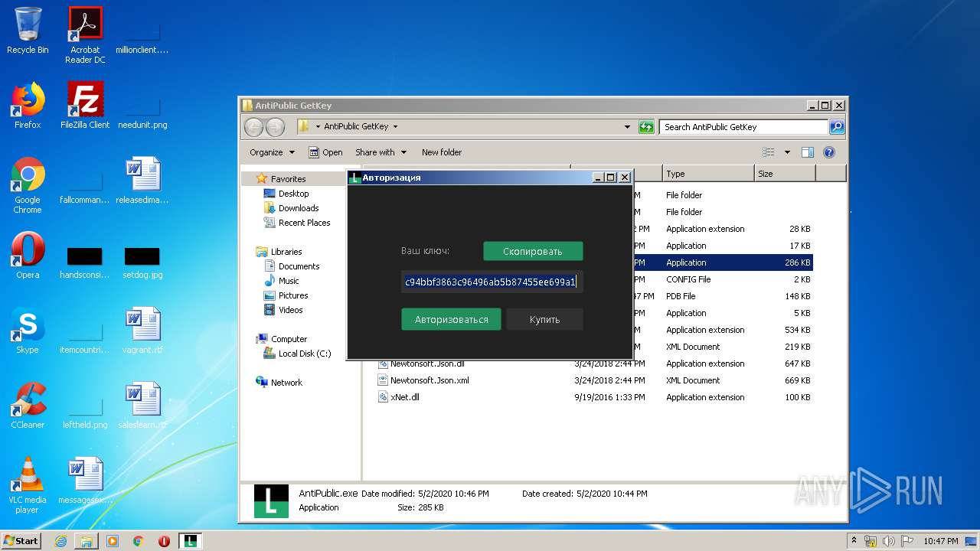Select Recent Places in navigation pane

304,223
